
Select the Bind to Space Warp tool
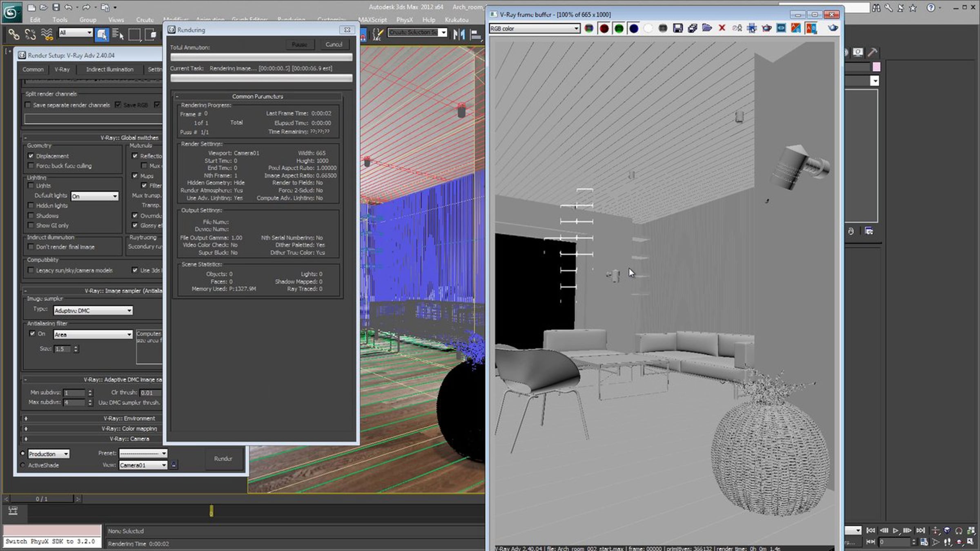[47, 35]
